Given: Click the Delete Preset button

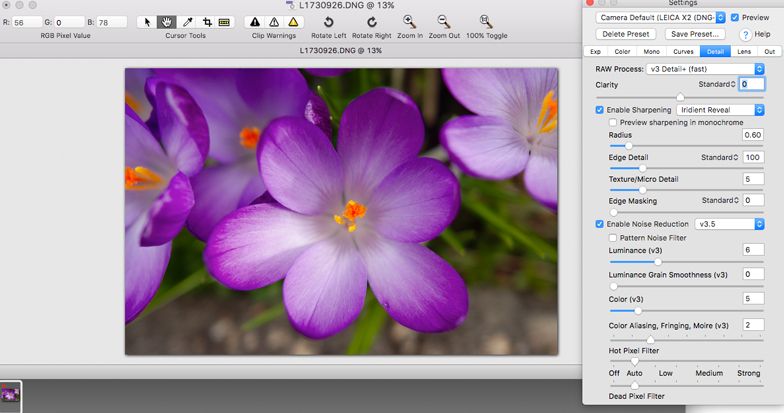Looking at the screenshot, I should click(628, 34).
